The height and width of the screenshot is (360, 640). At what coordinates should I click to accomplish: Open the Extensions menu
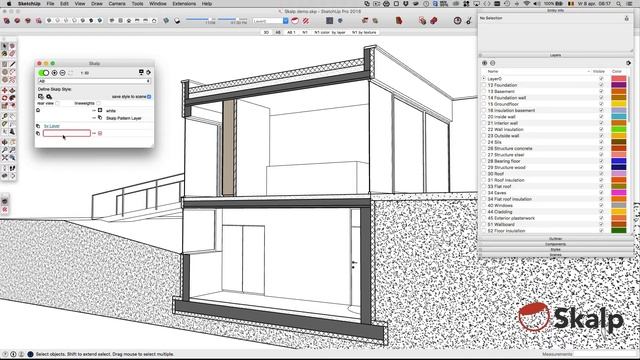click(x=184, y=4)
